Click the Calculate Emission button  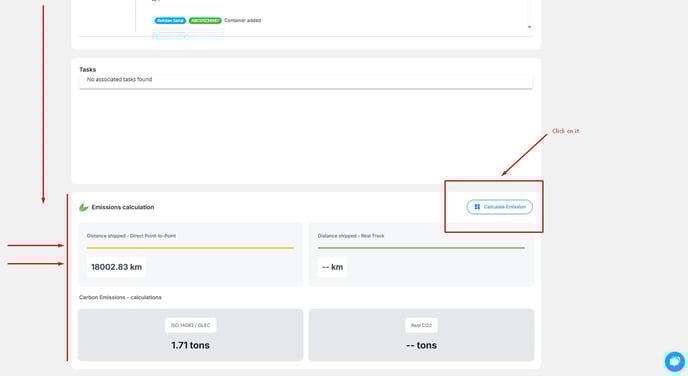tap(499, 207)
